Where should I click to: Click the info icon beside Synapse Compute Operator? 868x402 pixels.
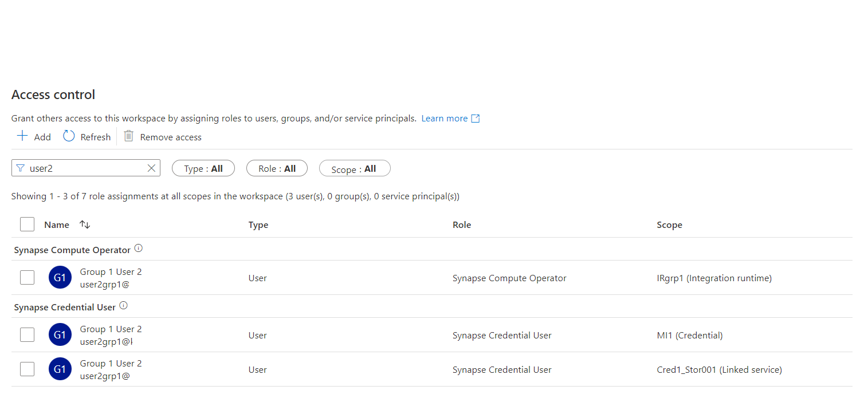click(x=138, y=248)
